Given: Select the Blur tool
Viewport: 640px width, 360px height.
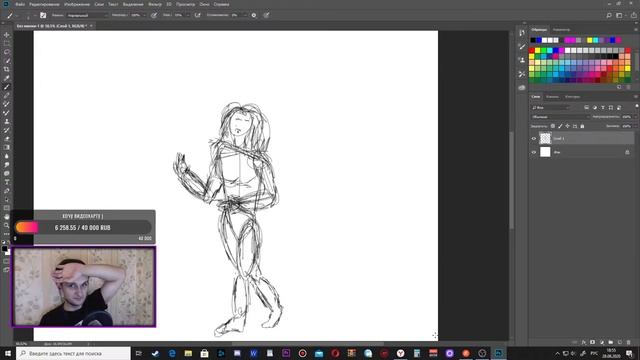Looking at the screenshot, I should coord(7,156).
